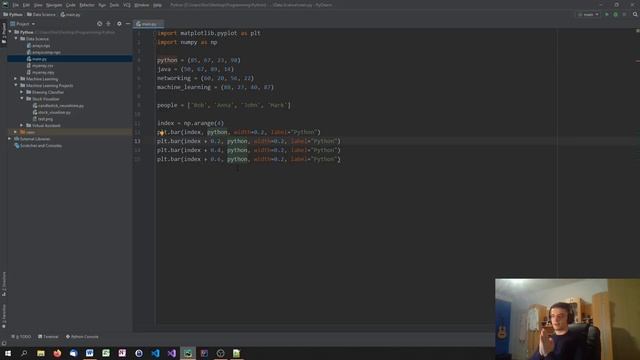Open Unity Hub icon in the taskbar

220,353
